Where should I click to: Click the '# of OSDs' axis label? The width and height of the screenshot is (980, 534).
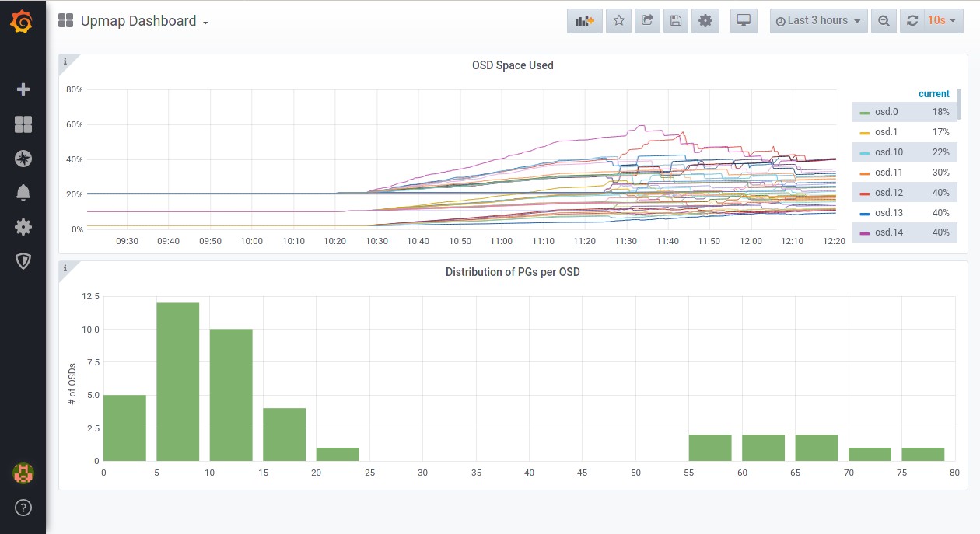click(x=72, y=383)
